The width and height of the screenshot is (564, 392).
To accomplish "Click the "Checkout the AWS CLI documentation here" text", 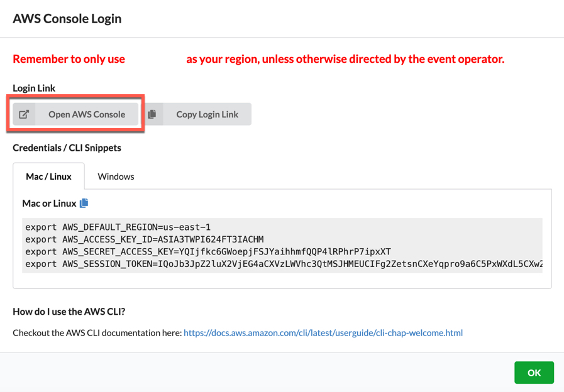I will [x=97, y=333].
